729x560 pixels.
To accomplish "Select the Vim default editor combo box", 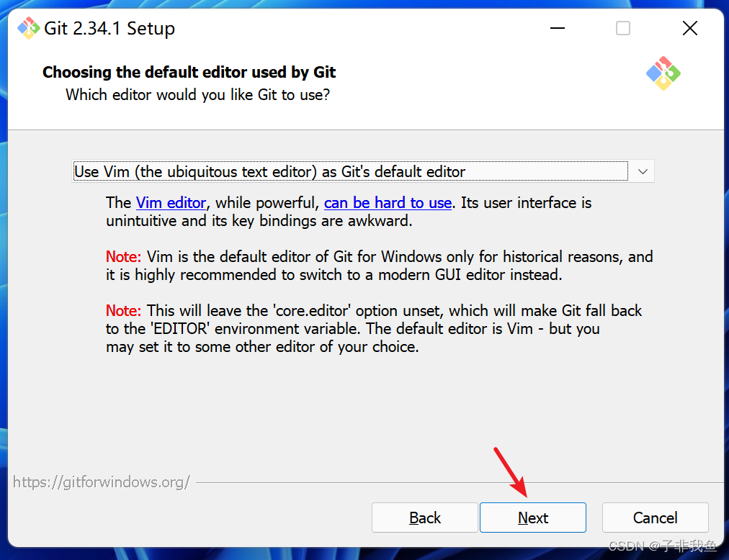I will [x=362, y=171].
